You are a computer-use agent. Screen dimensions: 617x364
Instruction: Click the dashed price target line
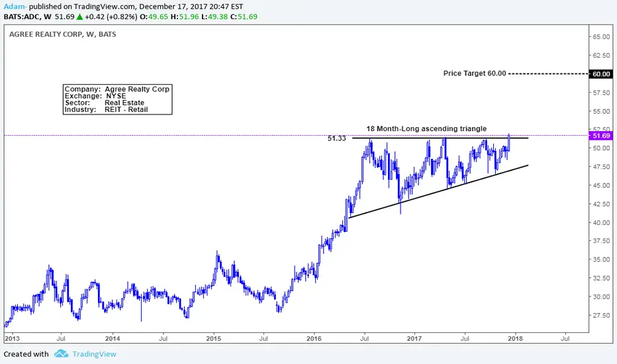click(549, 73)
